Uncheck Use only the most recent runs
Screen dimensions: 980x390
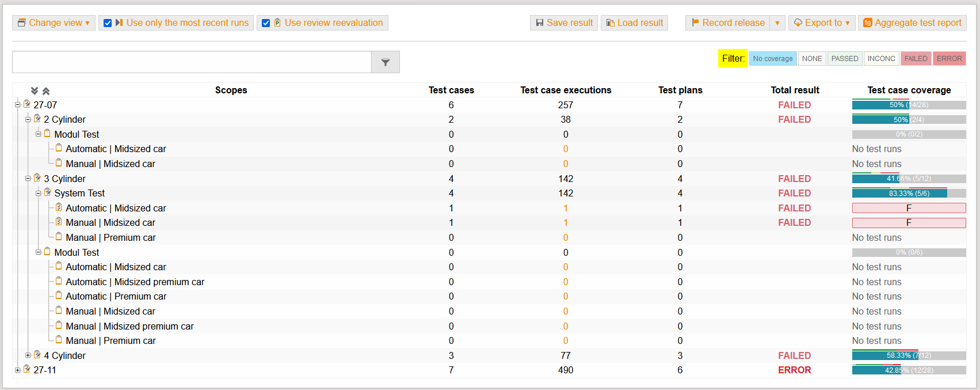click(x=108, y=23)
